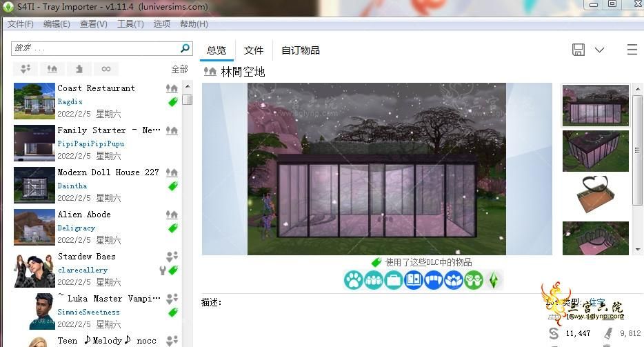Select the Modern Doll House 227 entry
Viewport: 644px width, 347px height.
click(x=97, y=185)
